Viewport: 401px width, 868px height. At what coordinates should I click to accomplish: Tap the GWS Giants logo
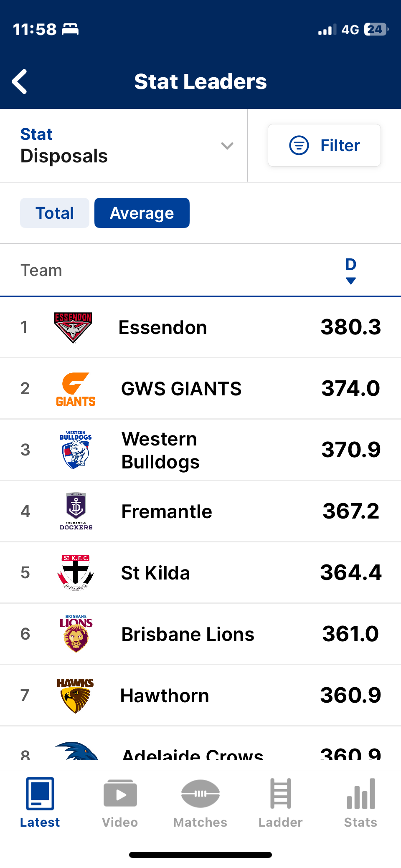[x=76, y=389]
